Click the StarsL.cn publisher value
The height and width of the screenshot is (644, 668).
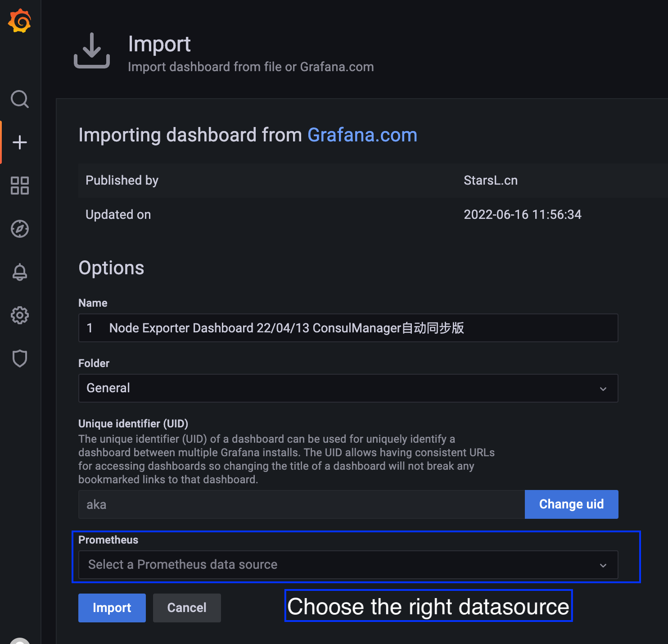[491, 181]
